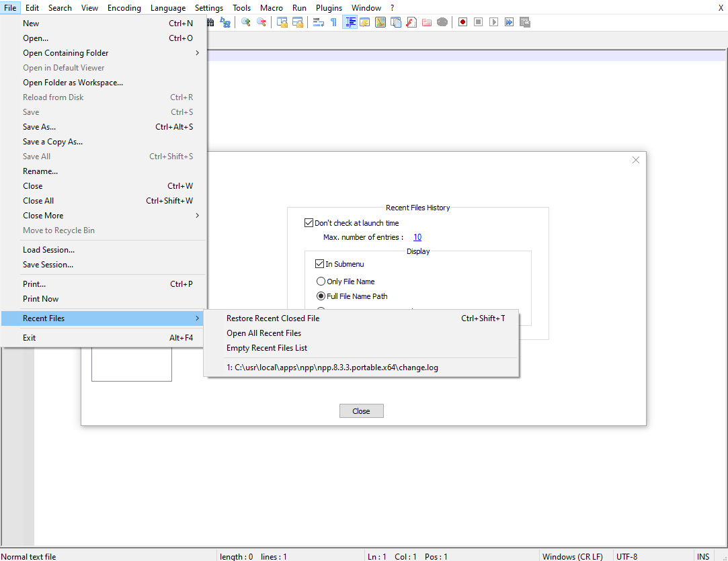The width and height of the screenshot is (728, 561).
Task: Choose Save a Copy As...
Action: pos(104,142)
